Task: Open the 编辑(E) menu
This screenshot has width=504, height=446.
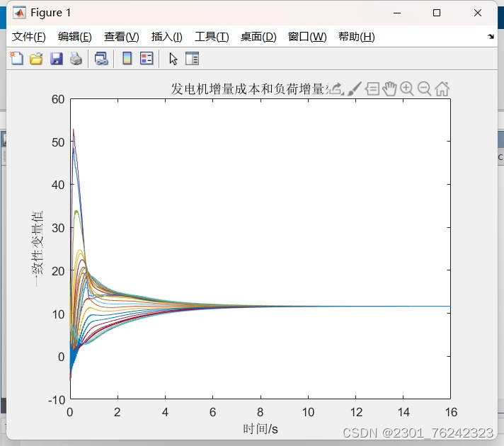Action: 75,37
